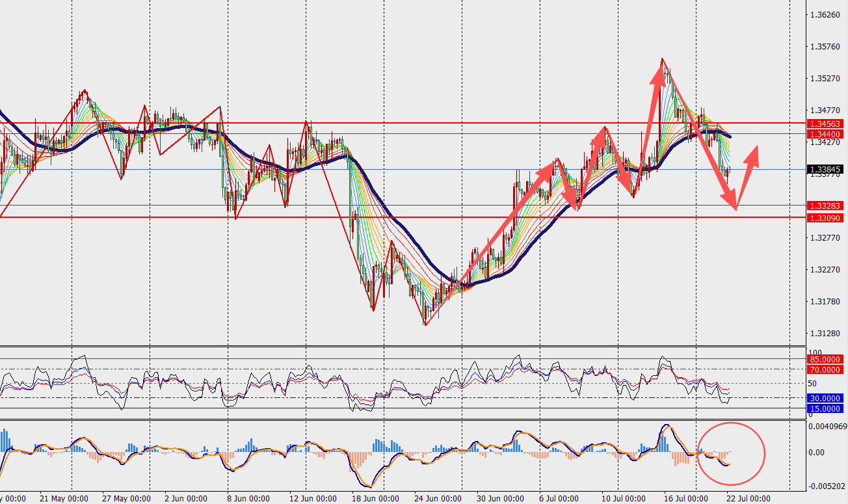Click the 24 Jun 00:00 date label
The width and height of the screenshot is (848, 504).
[438, 499]
